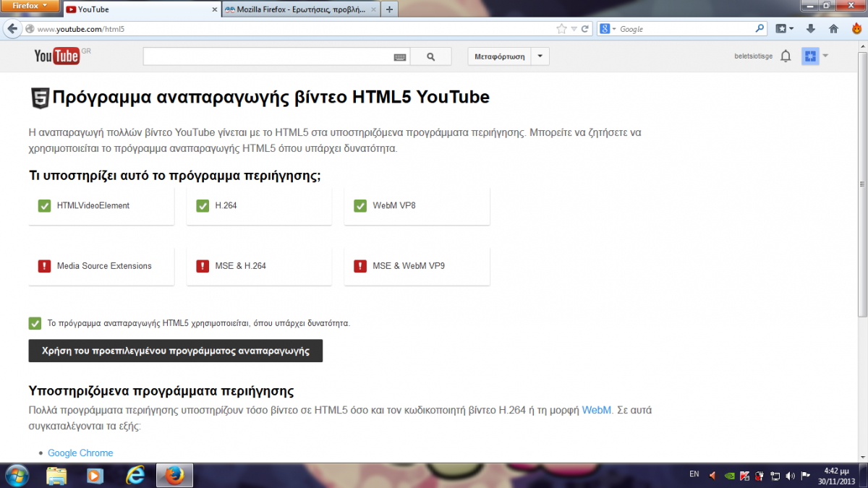This screenshot has height=488, width=868.
Task: Close the Mozilla Firefox support tab
Action: point(373,10)
